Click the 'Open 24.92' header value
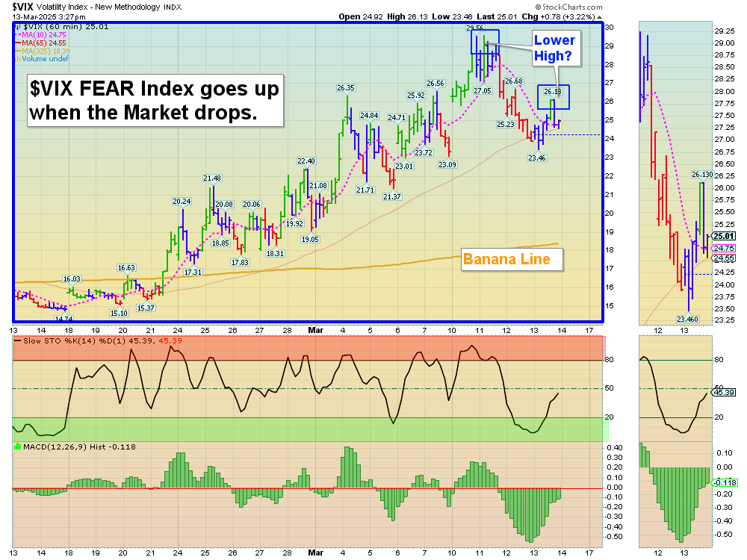Viewport: 747px width, 560px height. tap(361, 16)
